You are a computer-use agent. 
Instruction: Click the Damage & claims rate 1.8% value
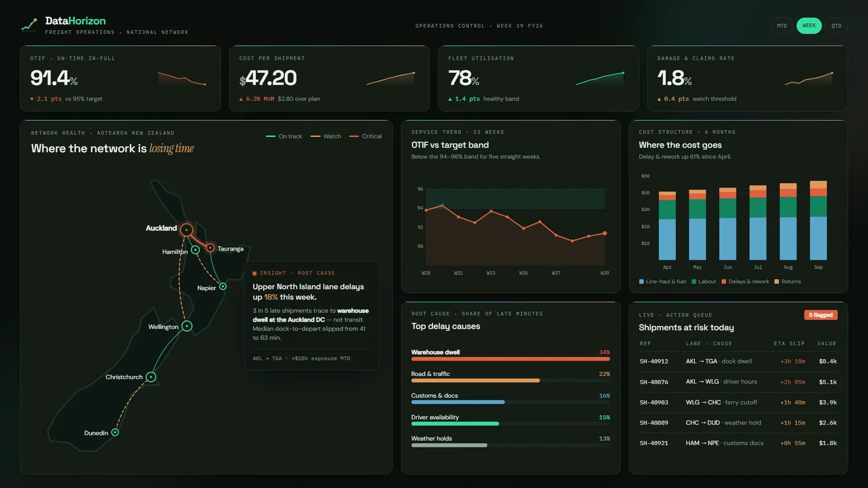click(674, 78)
